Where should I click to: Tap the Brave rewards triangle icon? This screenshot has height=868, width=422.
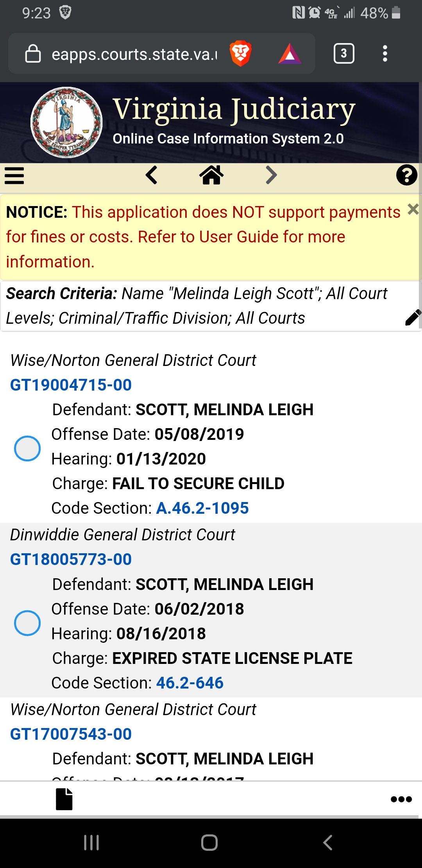coord(290,54)
